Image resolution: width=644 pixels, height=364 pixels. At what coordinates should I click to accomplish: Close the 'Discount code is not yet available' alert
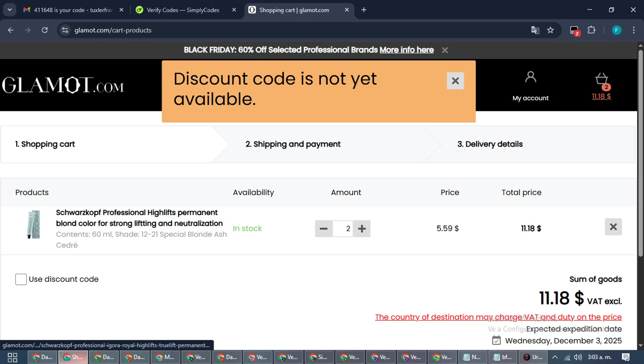[456, 81]
